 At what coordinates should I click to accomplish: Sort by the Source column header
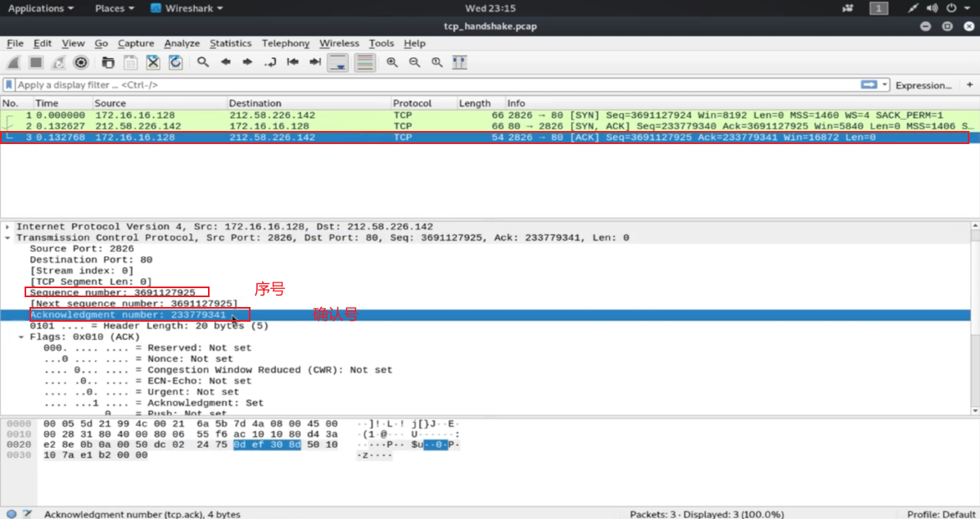(x=160, y=103)
